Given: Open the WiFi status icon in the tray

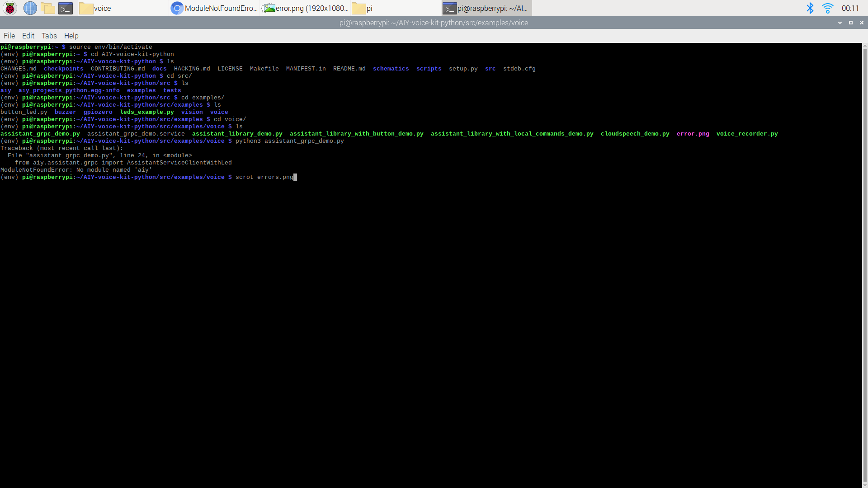Looking at the screenshot, I should (828, 8).
